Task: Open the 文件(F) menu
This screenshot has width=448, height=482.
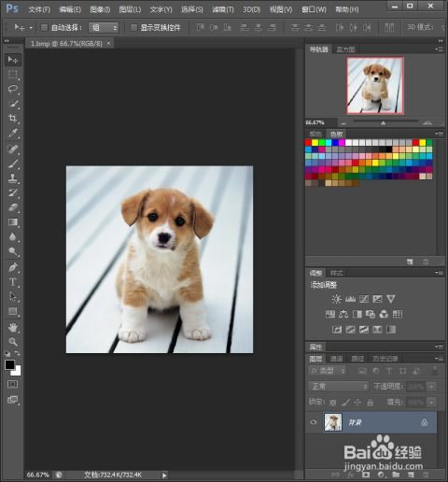Action: (39, 9)
